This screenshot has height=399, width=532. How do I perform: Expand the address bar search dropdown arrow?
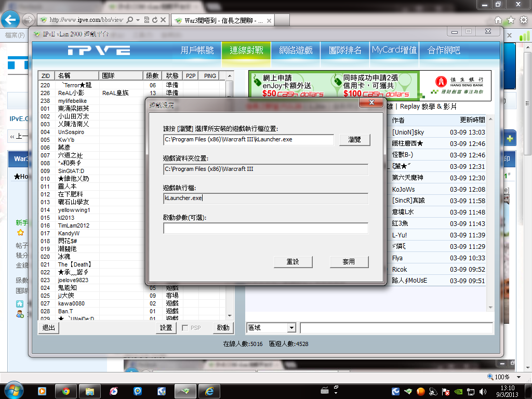click(137, 20)
